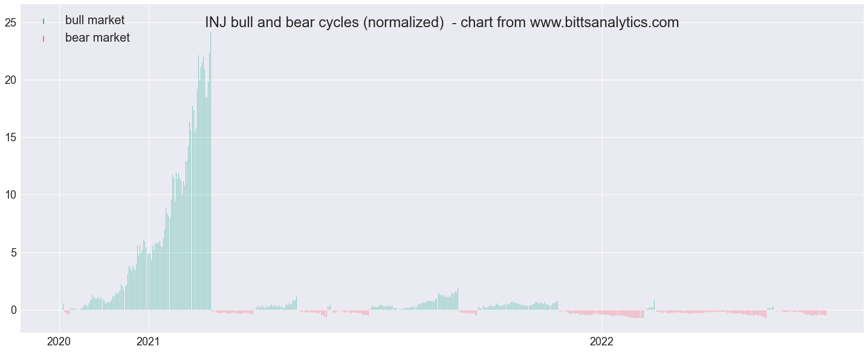This screenshot has width=868, height=352.
Task: Click the 25 y-axis tick label
Action: pos(10,23)
